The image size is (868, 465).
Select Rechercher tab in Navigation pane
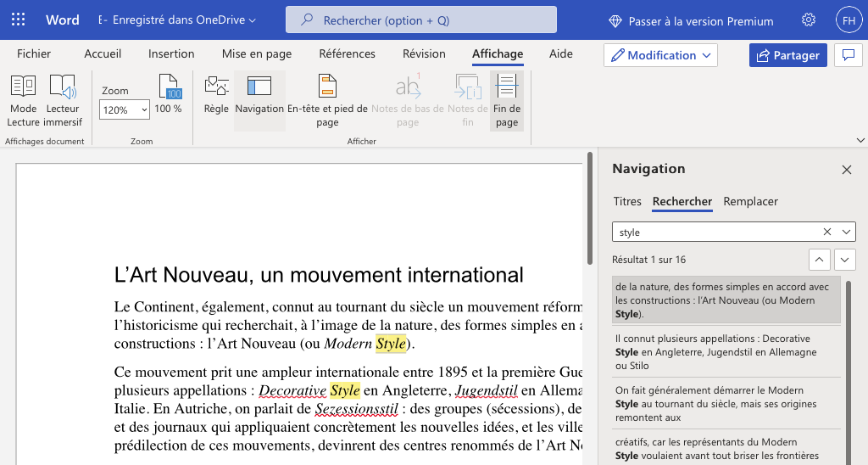pos(682,201)
